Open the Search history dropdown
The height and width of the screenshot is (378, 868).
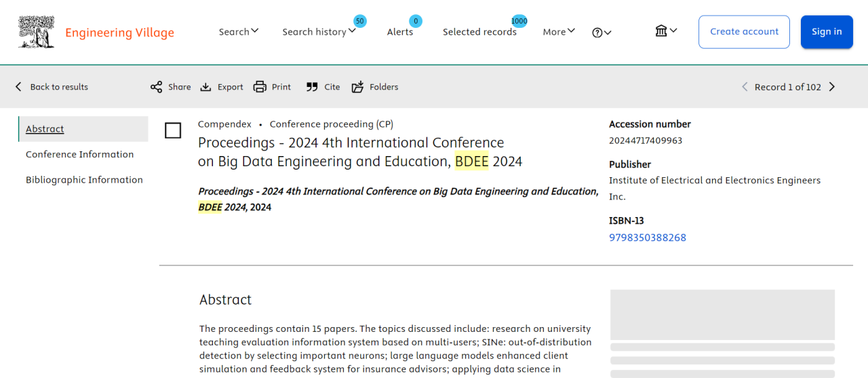click(x=319, y=32)
